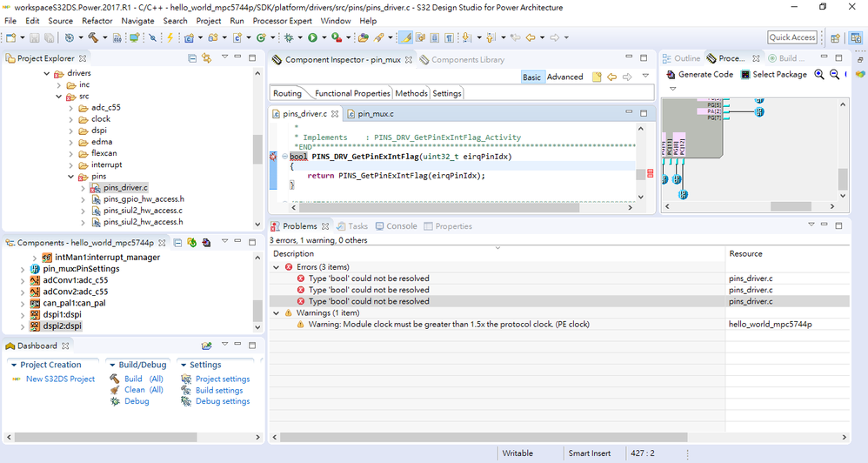Viewport: 868px width, 463px height.
Task: Click the Build (All) hammer icon in Dashboard
Action: pyautogui.click(x=115, y=379)
